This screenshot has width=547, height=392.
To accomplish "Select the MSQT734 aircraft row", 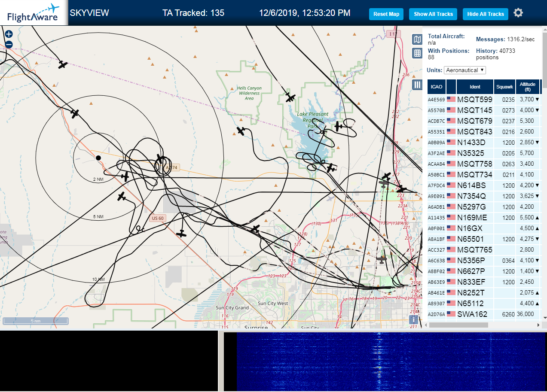I will coord(483,175).
